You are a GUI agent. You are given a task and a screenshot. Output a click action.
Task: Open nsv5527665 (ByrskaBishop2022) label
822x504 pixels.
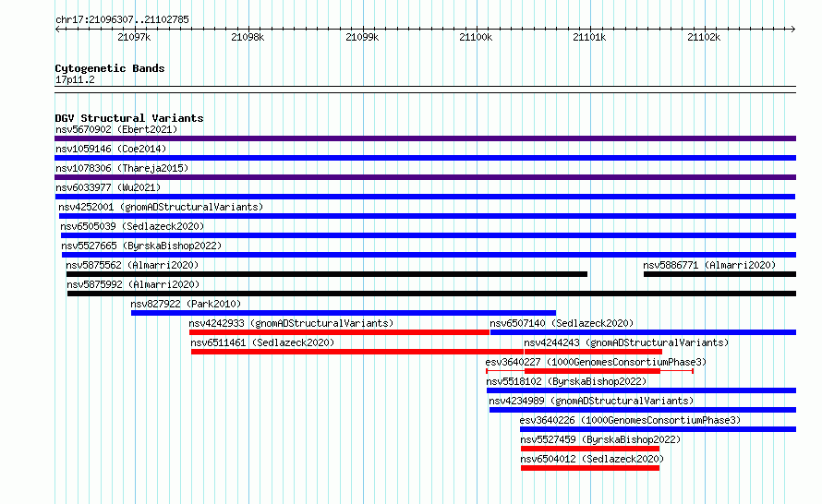click(141, 246)
